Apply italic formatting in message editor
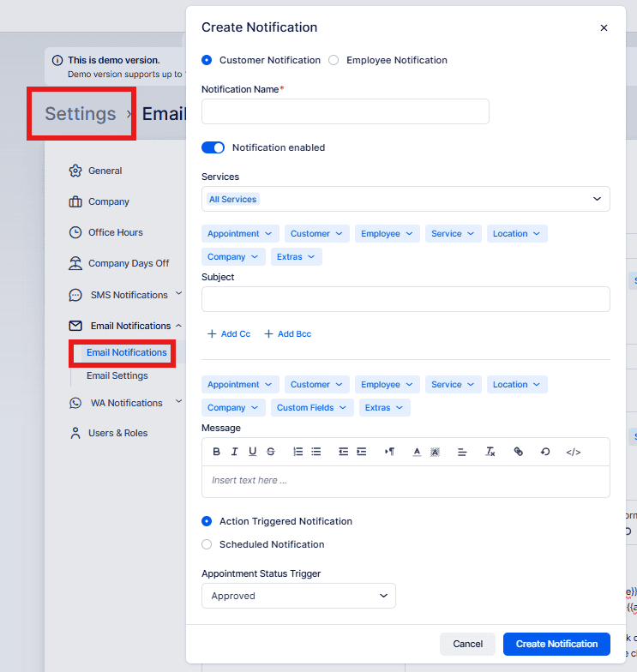The height and width of the screenshot is (672, 637). [x=235, y=452]
